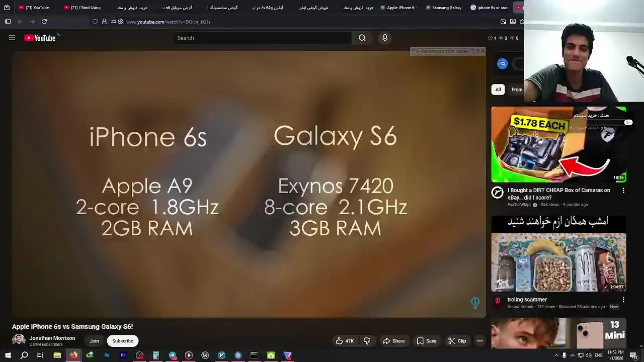Click the Firefox taskbar icon

(x=73, y=355)
